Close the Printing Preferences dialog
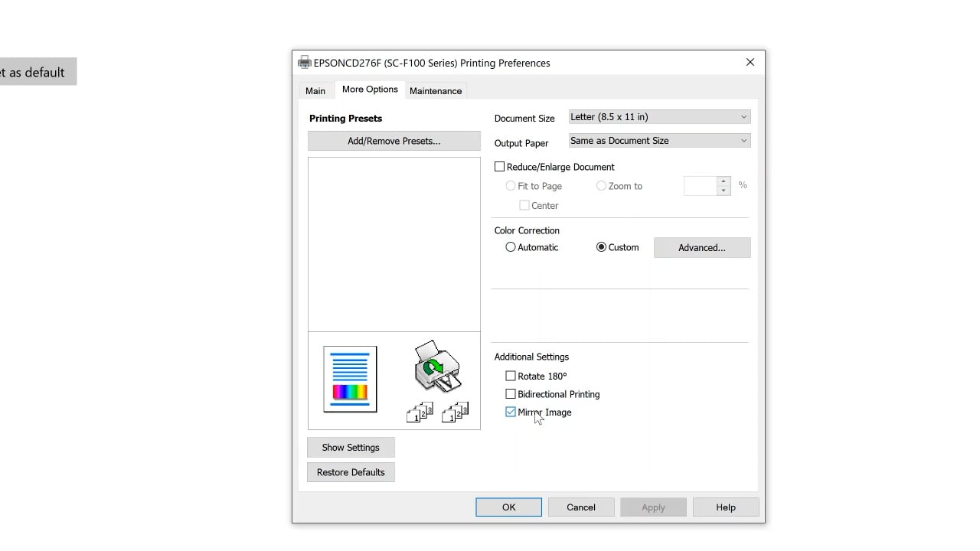Viewport: 980px width, 551px height. 750,63
